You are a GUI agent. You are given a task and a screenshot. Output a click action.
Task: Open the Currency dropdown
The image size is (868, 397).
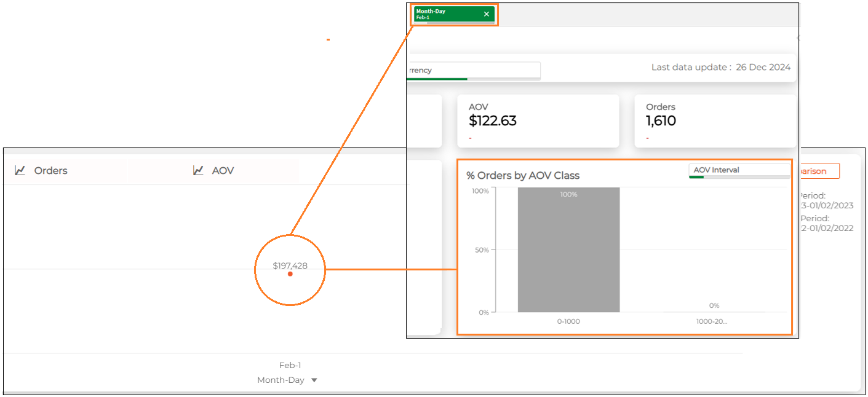(x=472, y=71)
